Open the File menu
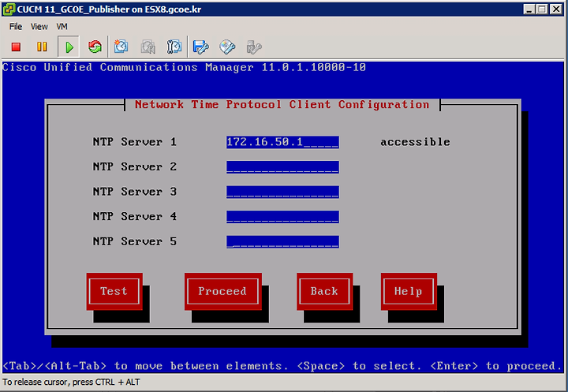The image size is (568, 392). [16, 27]
